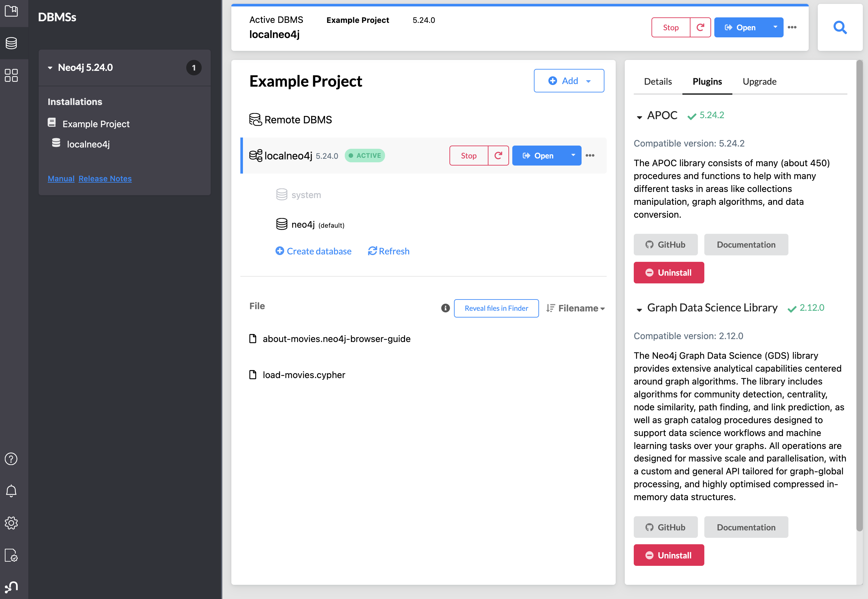Open the Release Notes link

[x=105, y=179]
